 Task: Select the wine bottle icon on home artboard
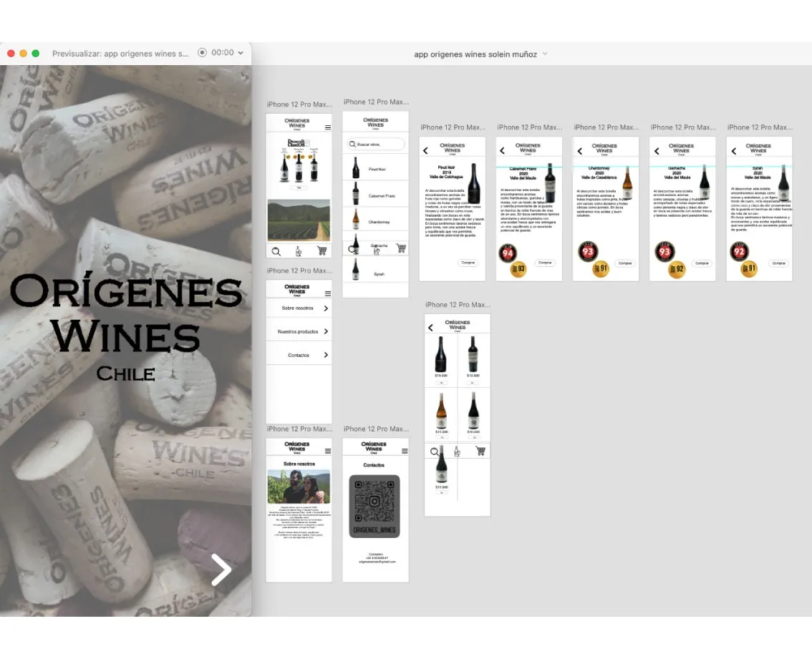coord(299,251)
